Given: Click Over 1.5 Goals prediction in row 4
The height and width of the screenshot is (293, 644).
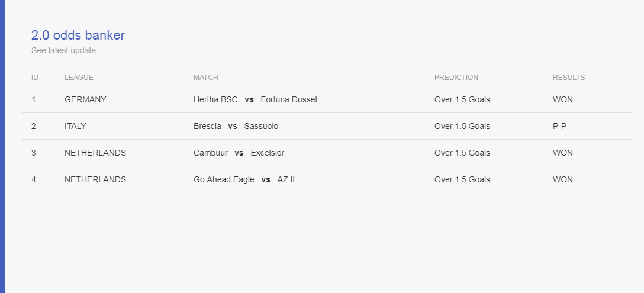Looking at the screenshot, I should (462, 179).
